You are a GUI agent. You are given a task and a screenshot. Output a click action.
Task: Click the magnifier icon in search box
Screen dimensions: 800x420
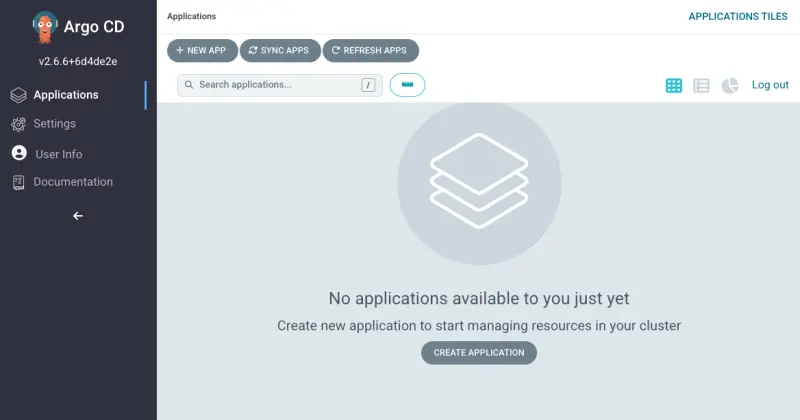tap(188, 85)
